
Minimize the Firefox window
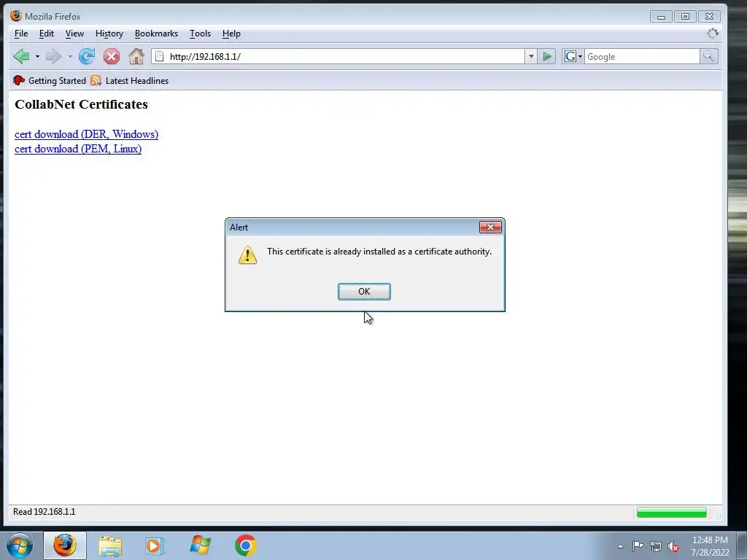[x=661, y=17]
